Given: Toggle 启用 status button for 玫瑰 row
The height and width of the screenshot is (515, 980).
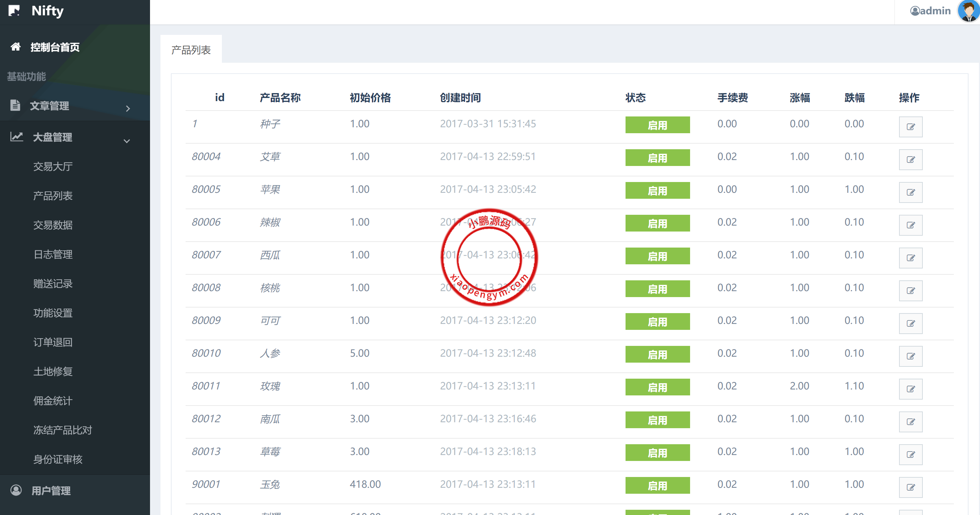Looking at the screenshot, I should point(657,387).
